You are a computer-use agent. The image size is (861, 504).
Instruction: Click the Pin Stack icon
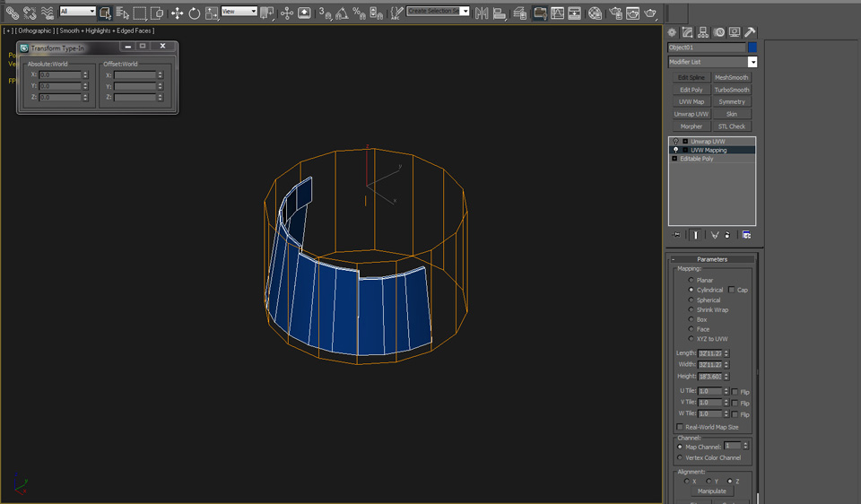pos(675,235)
